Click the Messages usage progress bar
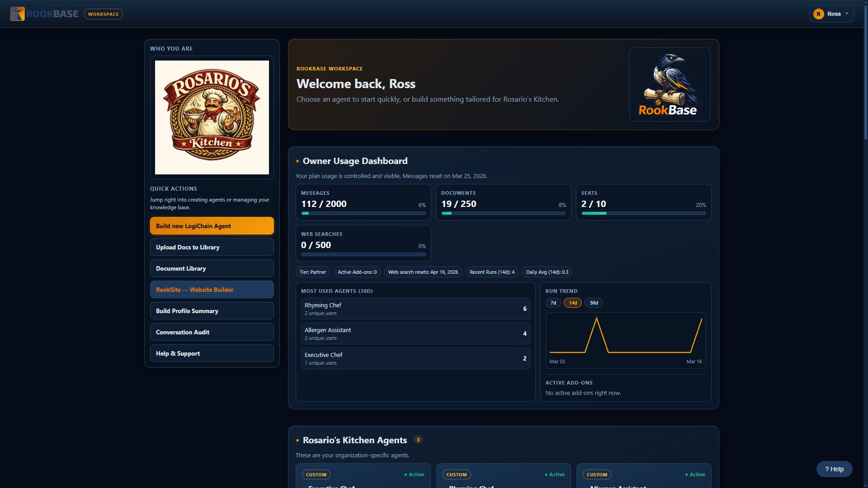 pyautogui.click(x=363, y=213)
